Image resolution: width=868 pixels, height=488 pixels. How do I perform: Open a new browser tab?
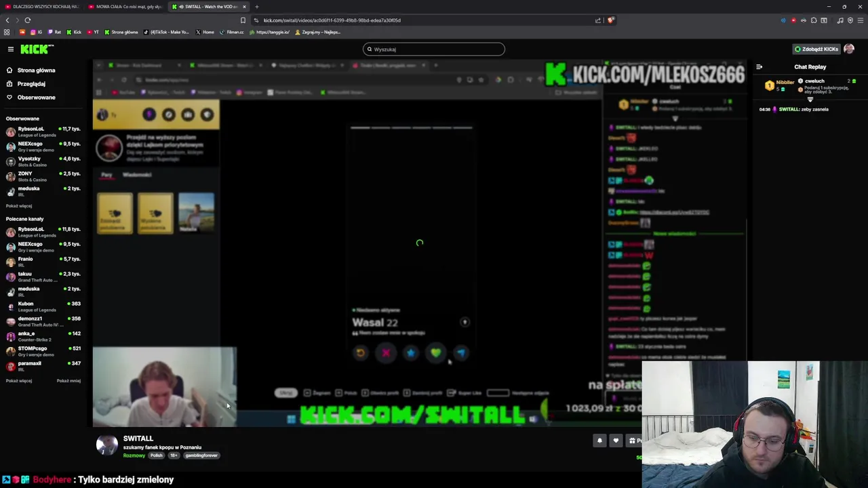pos(256,7)
